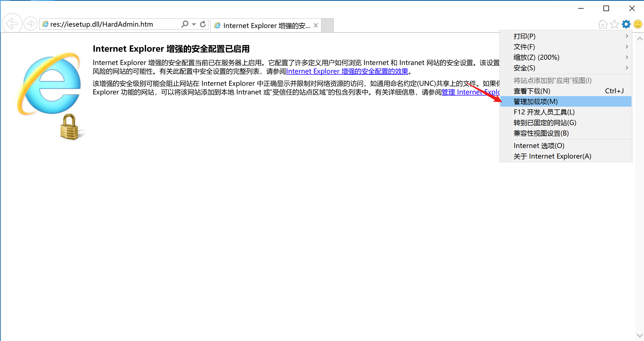Click the new tab button
644x341 pixels.
click(328, 26)
